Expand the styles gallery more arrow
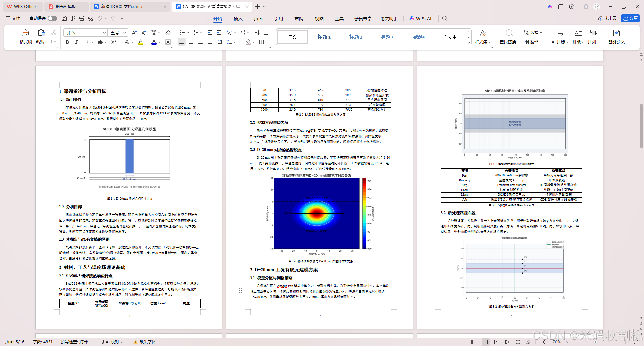644x346 pixels. point(468,42)
